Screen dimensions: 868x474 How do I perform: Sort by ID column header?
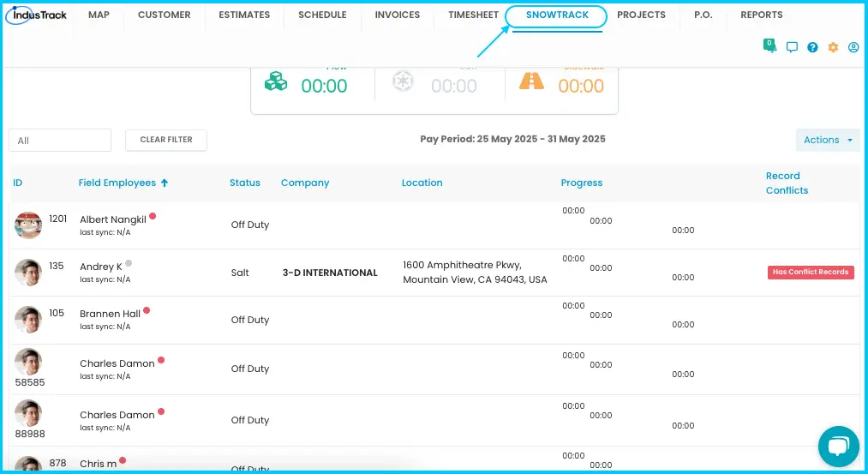coord(18,183)
